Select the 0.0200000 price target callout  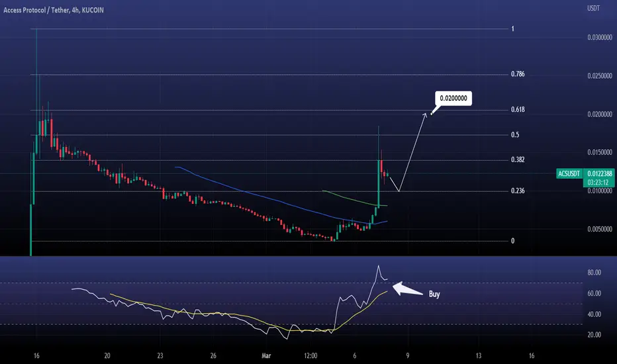[453, 99]
